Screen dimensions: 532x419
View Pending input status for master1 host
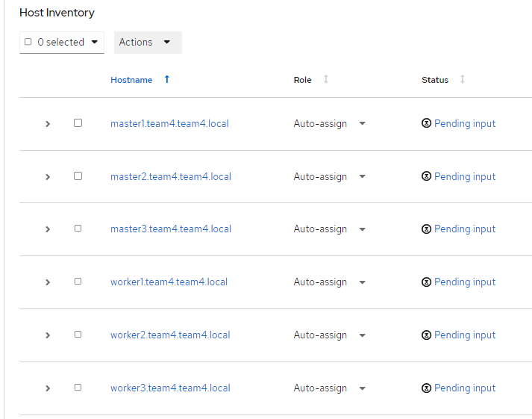465,123
